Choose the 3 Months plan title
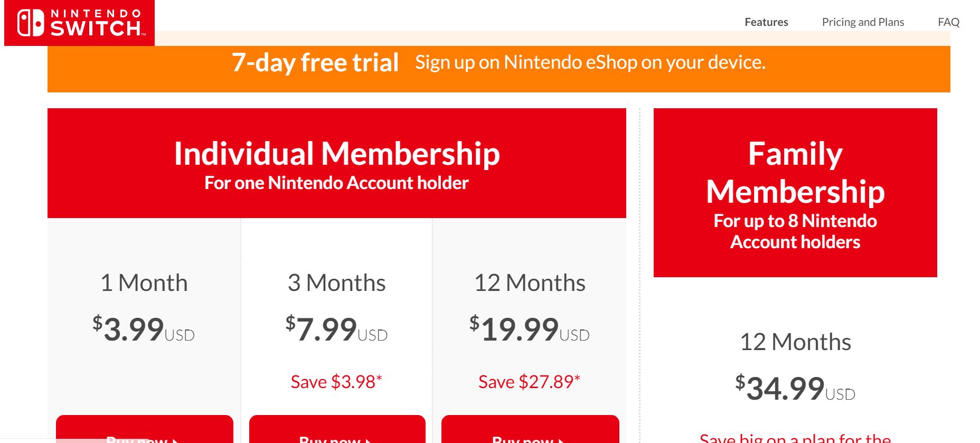980x443 pixels. tap(337, 283)
